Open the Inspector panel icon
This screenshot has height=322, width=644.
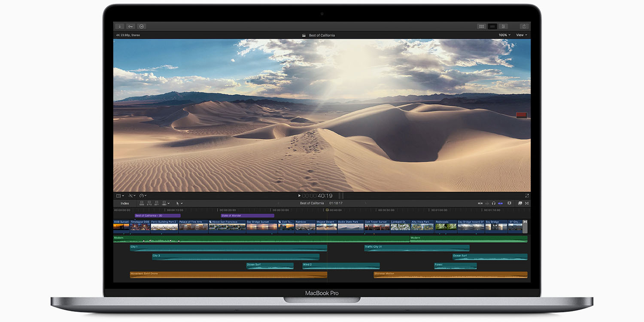click(503, 26)
